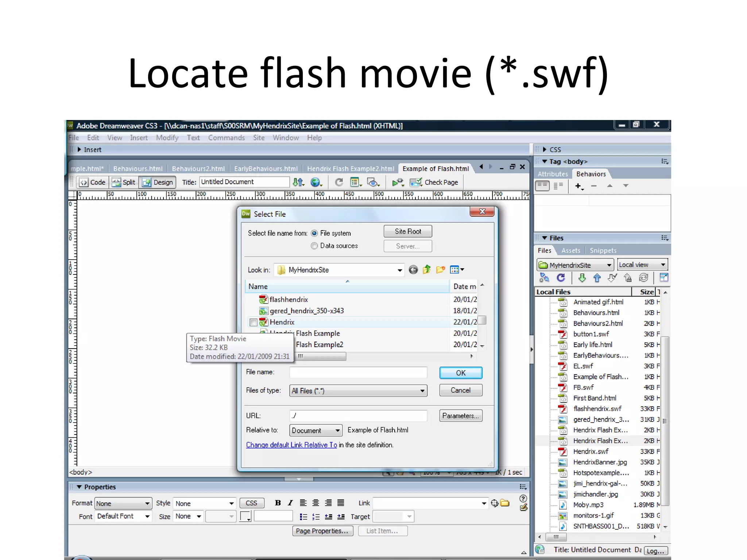
Task: Click the Check Page toolbar item
Action: [x=434, y=182]
